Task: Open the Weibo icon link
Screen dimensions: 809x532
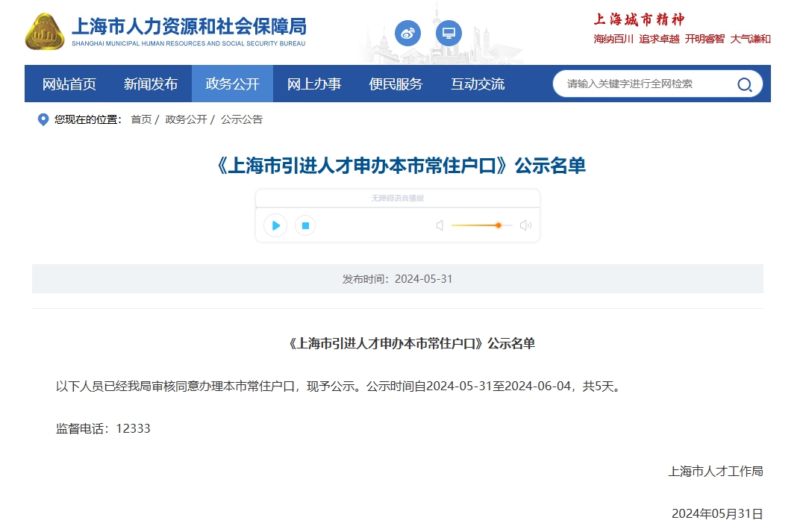Action: [407, 33]
